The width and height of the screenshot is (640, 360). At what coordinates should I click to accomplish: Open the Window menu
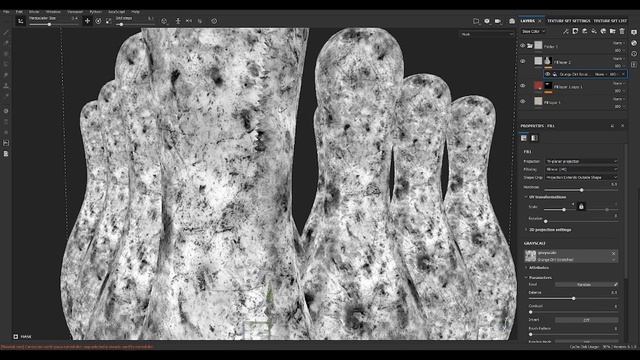coord(53,12)
